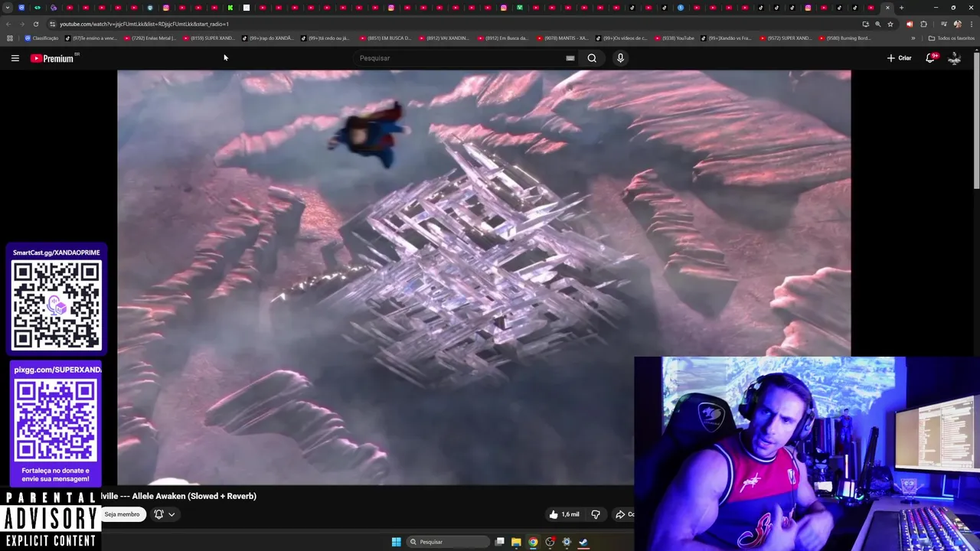Open the tab search dropdown arrow
980x551 pixels.
coord(8,8)
